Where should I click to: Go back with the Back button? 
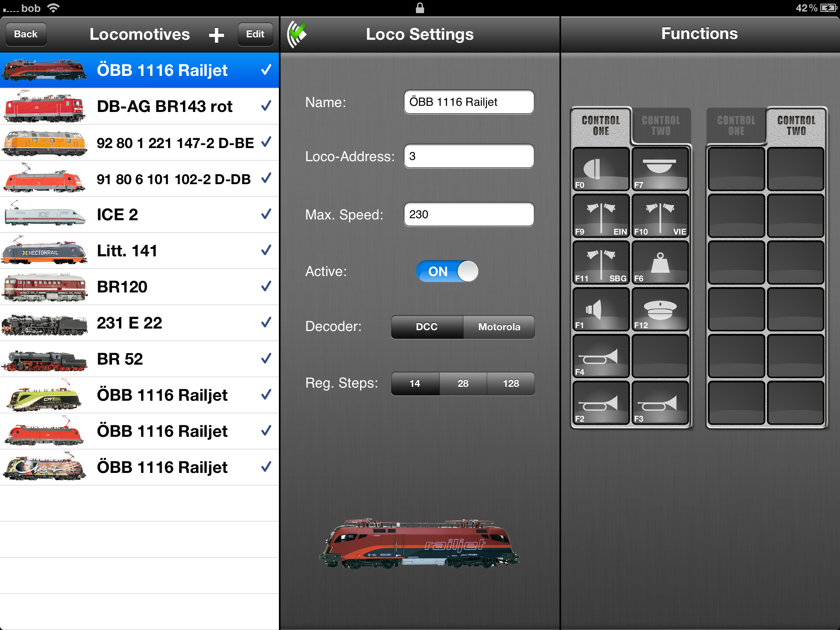pos(26,34)
